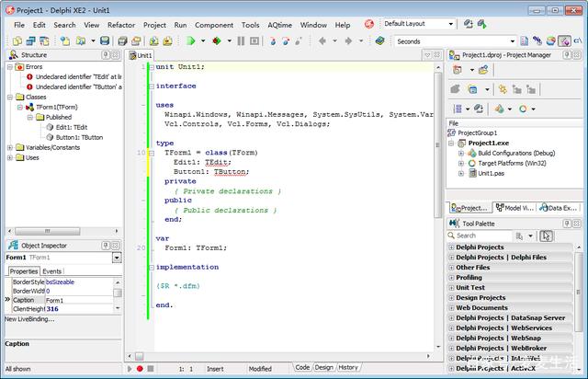Click the Set debug desktop icon
The image size is (588, 379).
point(482,24)
